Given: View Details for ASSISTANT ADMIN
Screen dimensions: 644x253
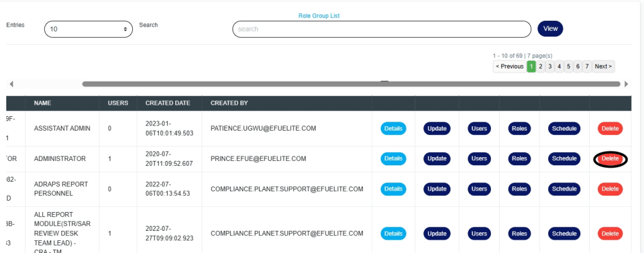Looking at the screenshot, I should tap(393, 129).
